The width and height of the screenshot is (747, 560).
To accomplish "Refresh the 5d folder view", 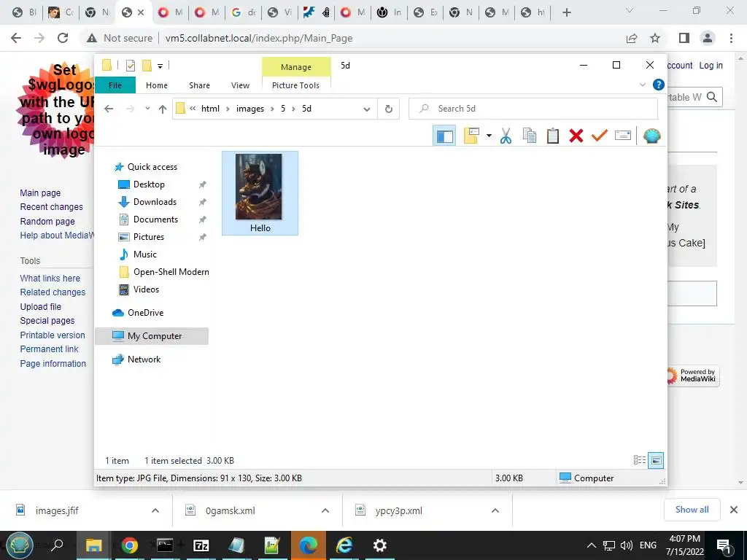I will coord(389,109).
